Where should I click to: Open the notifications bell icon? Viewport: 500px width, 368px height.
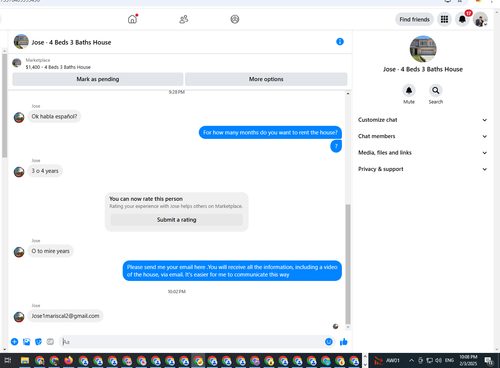pyautogui.click(x=462, y=19)
